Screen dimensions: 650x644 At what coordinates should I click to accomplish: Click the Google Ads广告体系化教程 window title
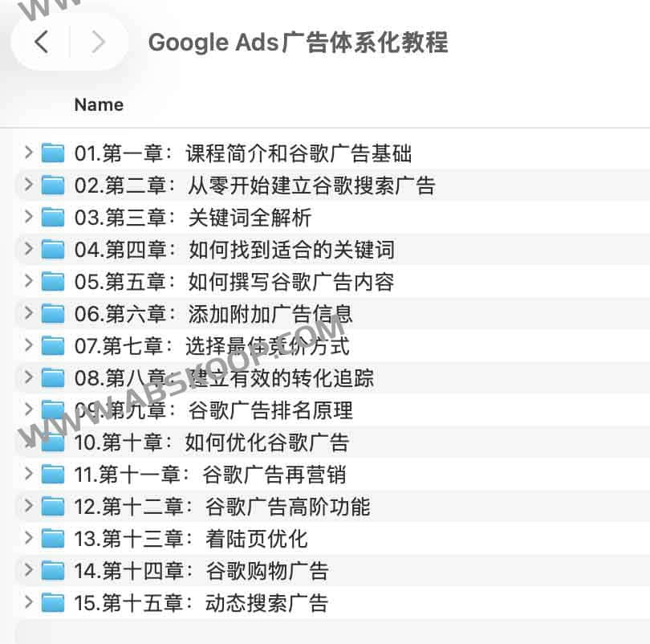point(298,42)
